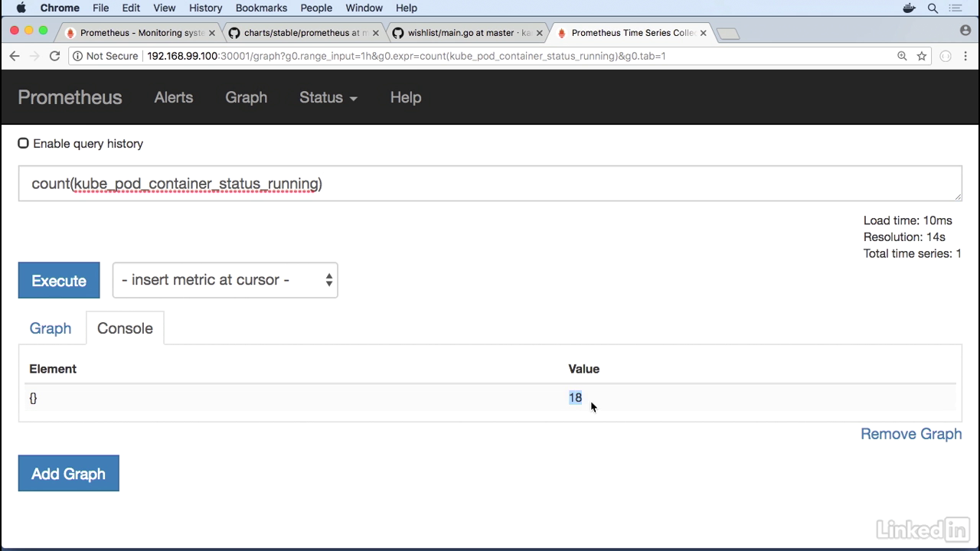Open the Edit menu
The width and height of the screenshot is (980, 551).
131,8
